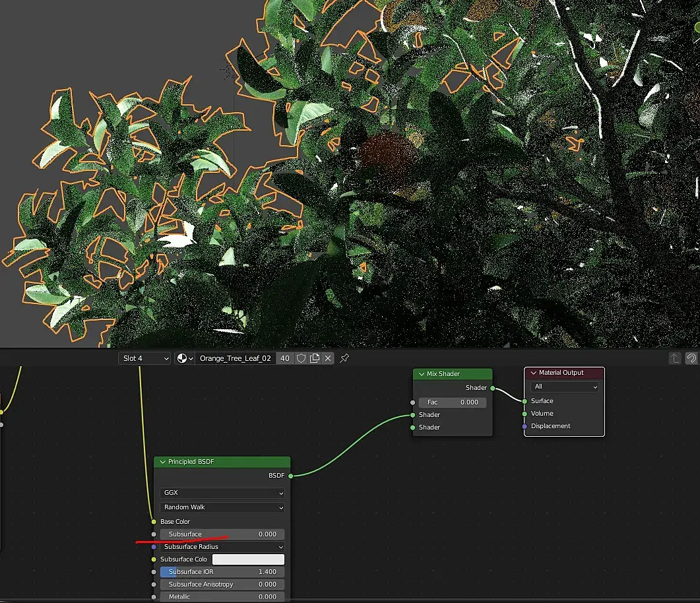Expand the Subsurface Radius dropdown
This screenshot has height=603, width=700.
pyautogui.click(x=222, y=547)
